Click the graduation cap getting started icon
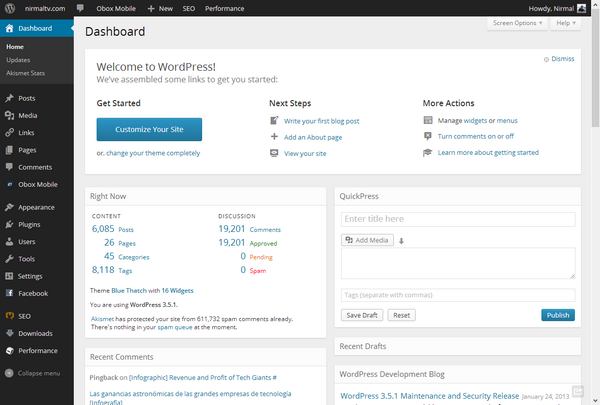The image size is (600, 405). pos(427,152)
